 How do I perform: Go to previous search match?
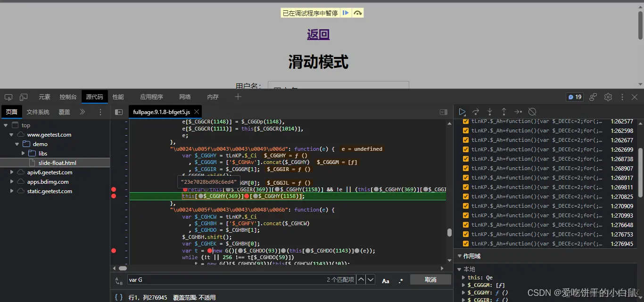361,279
